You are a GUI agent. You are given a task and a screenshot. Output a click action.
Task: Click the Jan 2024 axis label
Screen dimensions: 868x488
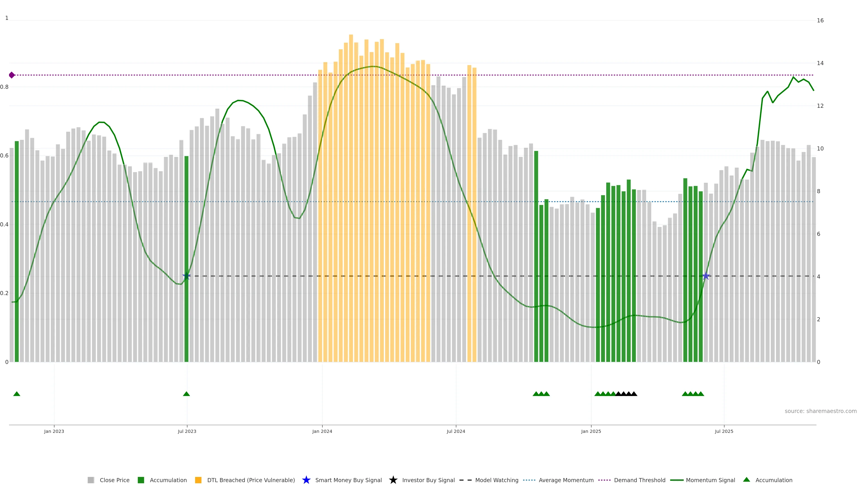coord(322,431)
